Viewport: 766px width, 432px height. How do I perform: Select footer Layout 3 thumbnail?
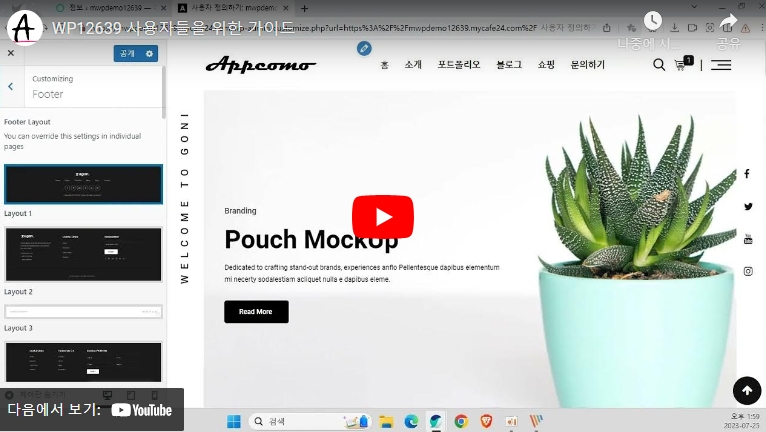[83, 311]
